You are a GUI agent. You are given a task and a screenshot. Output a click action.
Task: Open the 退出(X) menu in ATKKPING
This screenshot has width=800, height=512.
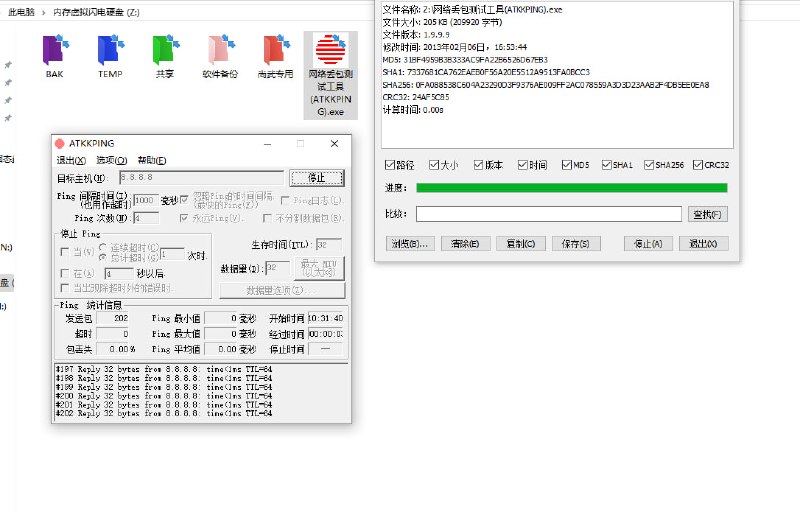[x=71, y=160]
